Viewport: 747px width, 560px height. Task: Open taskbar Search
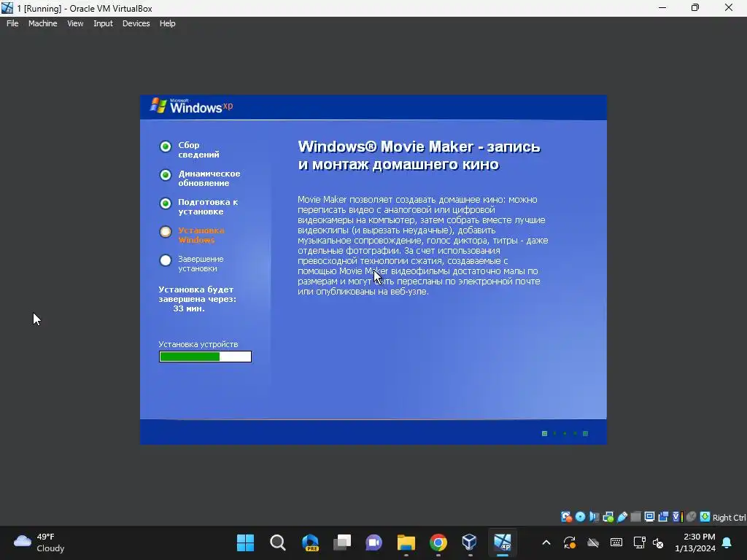click(278, 542)
